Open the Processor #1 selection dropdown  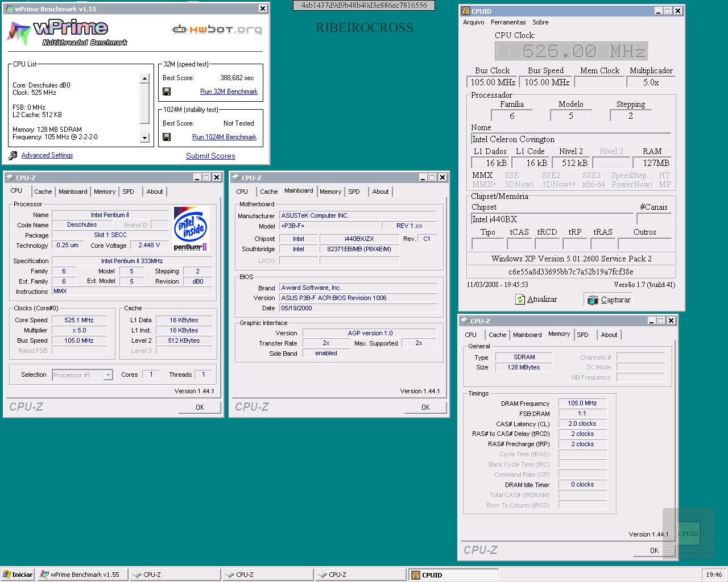[x=108, y=375]
